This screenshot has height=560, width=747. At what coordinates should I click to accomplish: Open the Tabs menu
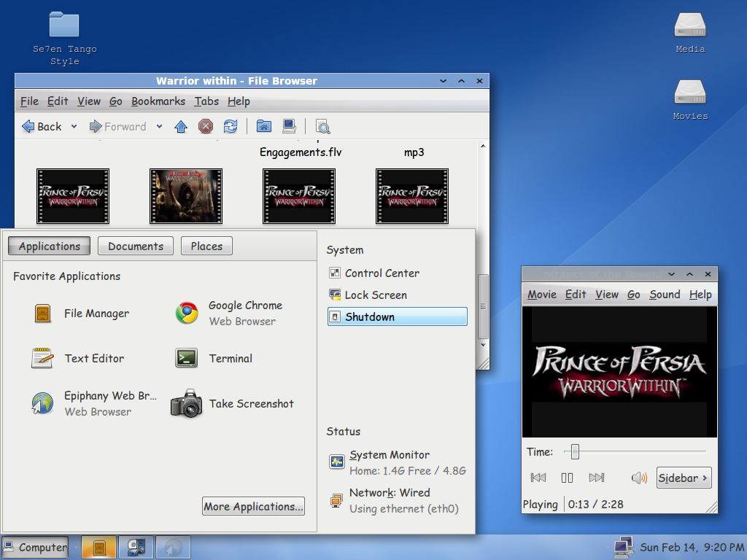point(206,101)
